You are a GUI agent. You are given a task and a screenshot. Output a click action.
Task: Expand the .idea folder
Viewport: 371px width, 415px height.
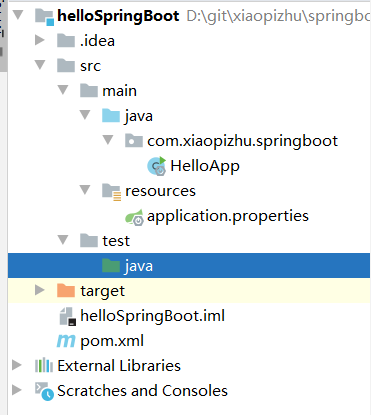tap(40, 40)
